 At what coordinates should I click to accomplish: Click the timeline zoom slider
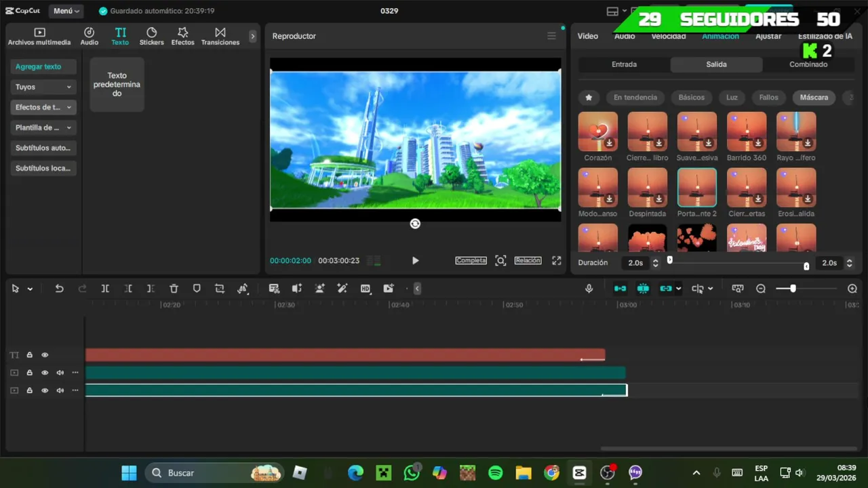806,289
